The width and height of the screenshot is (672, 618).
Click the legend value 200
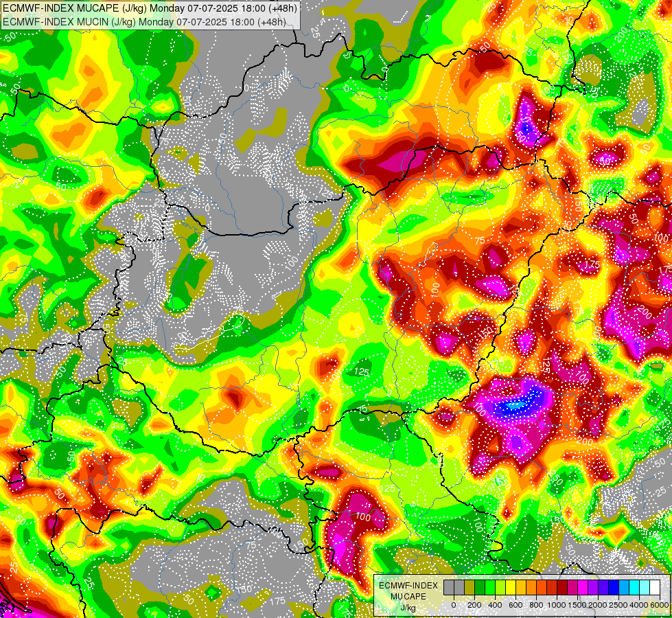474,605
